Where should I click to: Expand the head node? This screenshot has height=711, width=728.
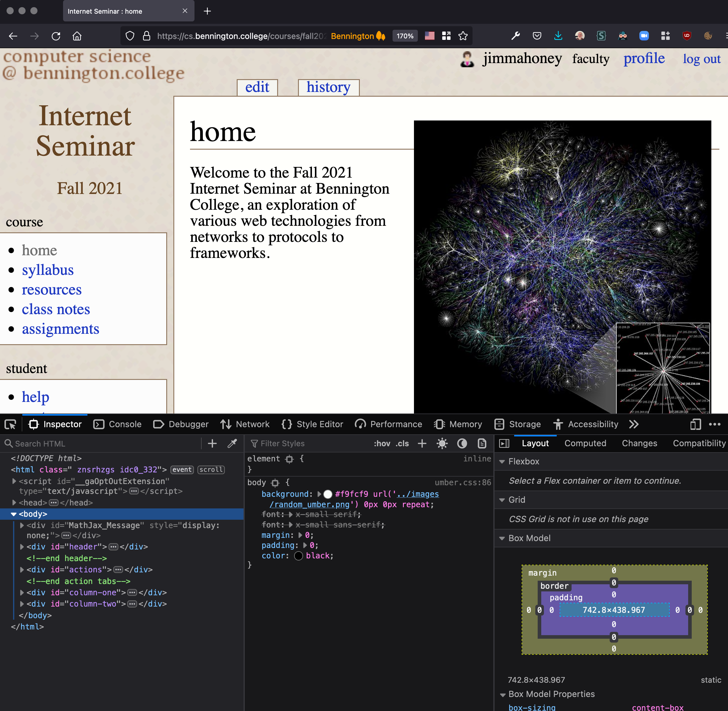pyautogui.click(x=14, y=502)
